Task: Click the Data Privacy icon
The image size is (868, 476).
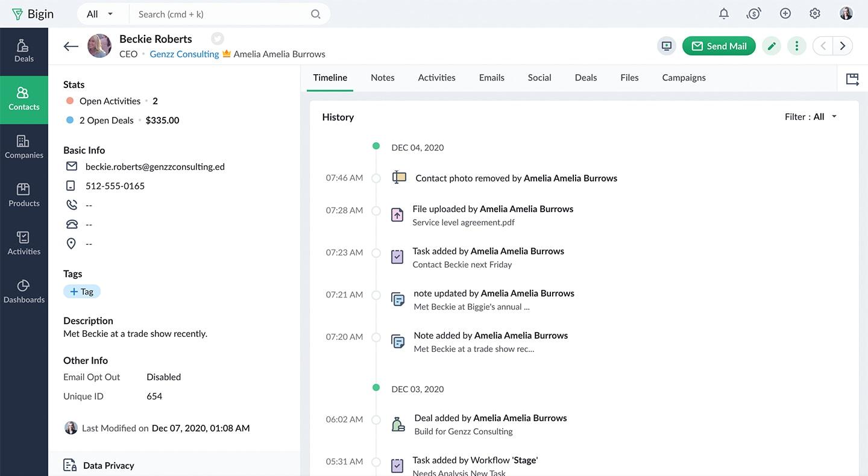Action: pyautogui.click(x=70, y=465)
